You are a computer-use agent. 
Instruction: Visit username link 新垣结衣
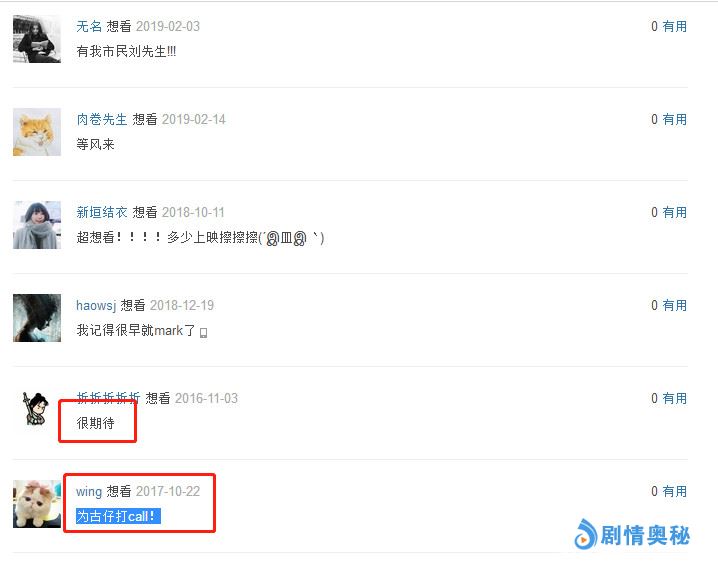point(102,212)
